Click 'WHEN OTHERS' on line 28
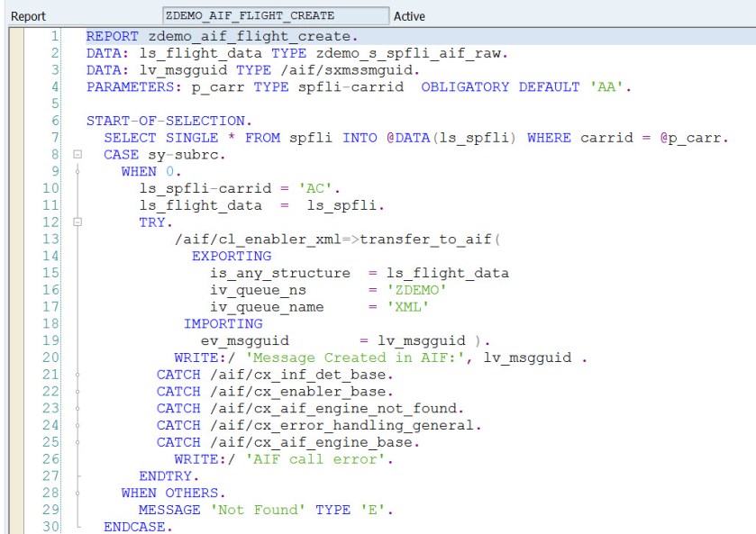 tap(169, 493)
